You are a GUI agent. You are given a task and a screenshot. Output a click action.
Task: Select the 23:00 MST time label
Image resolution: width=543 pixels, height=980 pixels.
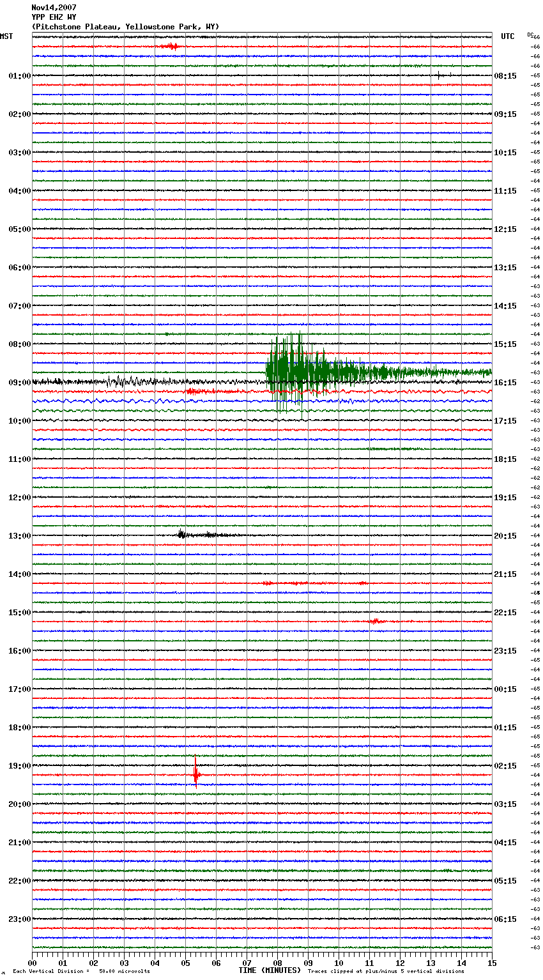tap(20, 919)
